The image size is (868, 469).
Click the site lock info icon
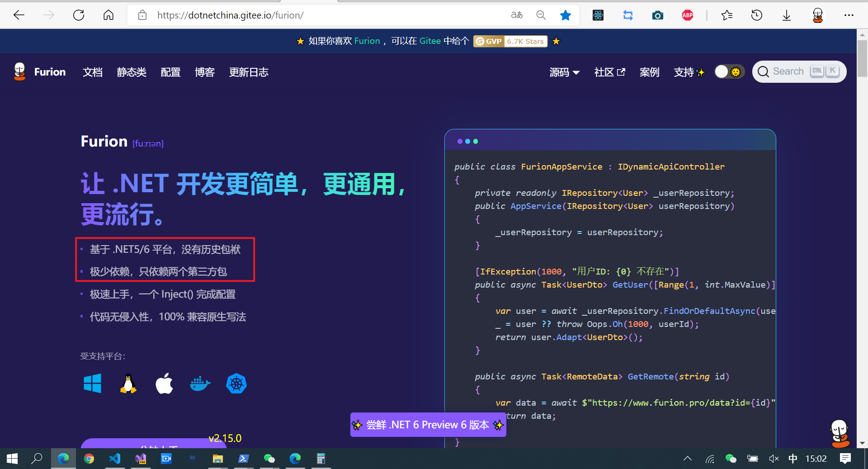[142, 15]
